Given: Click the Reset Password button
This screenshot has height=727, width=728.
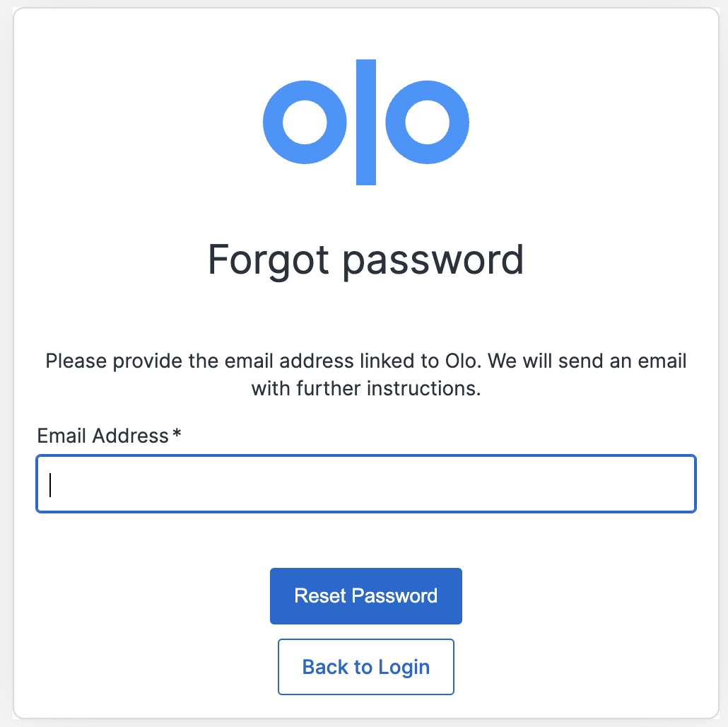Looking at the screenshot, I should pyautogui.click(x=366, y=596).
